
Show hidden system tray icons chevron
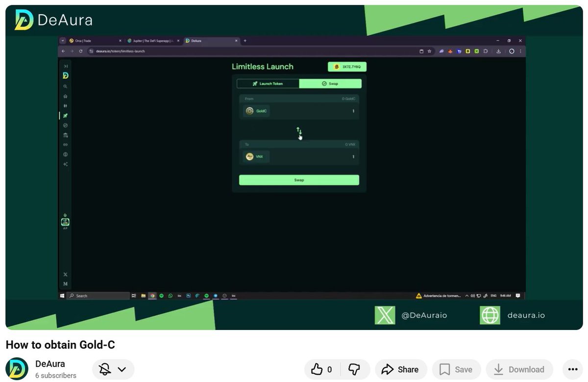(466, 296)
